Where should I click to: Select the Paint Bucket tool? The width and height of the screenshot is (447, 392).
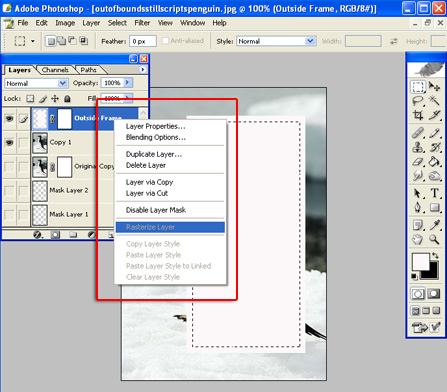pyautogui.click(x=434, y=162)
